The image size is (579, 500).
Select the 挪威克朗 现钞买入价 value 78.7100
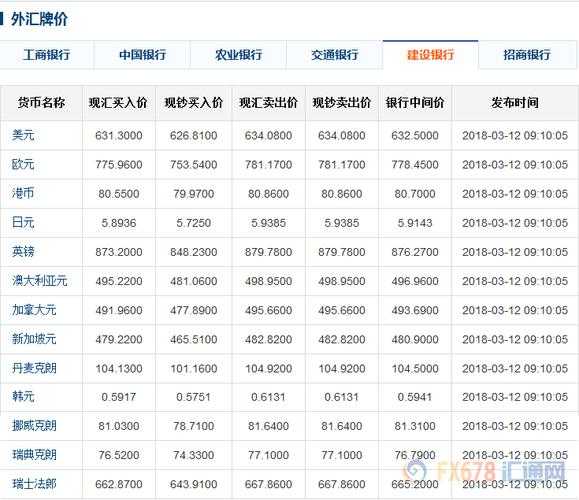(193, 426)
